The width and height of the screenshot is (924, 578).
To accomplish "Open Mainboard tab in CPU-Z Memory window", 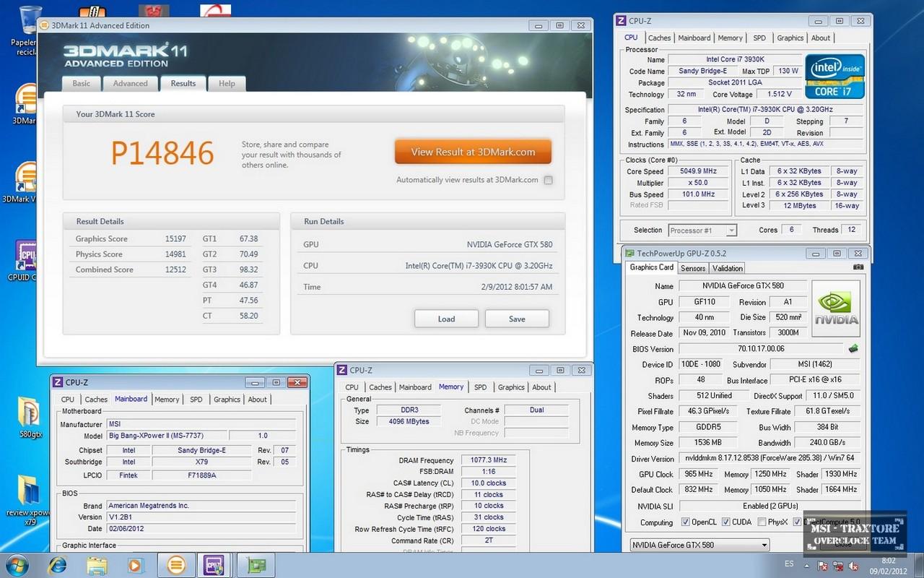I will coord(415,387).
